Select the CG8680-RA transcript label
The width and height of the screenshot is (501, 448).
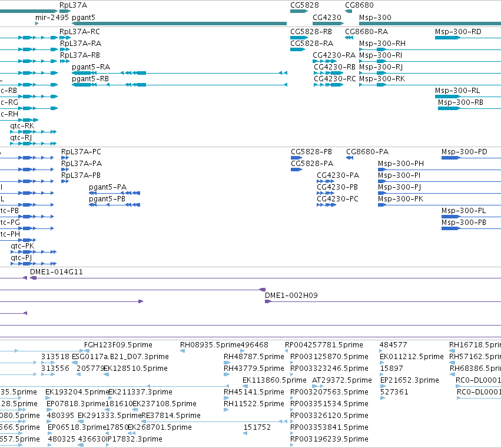[x=367, y=32]
